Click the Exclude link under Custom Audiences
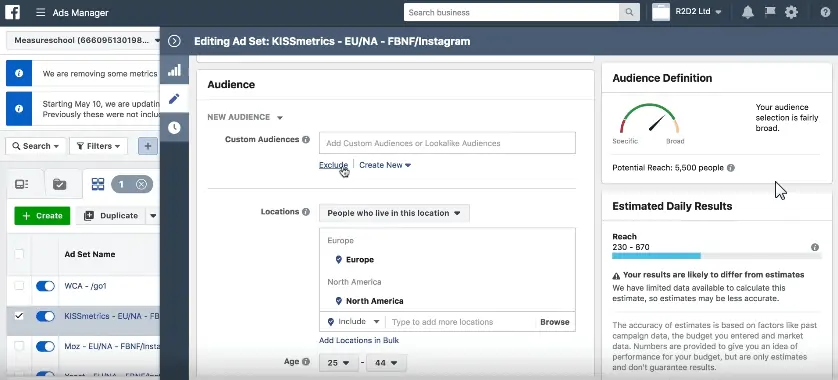838x380 pixels. pyautogui.click(x=333, y=165)
